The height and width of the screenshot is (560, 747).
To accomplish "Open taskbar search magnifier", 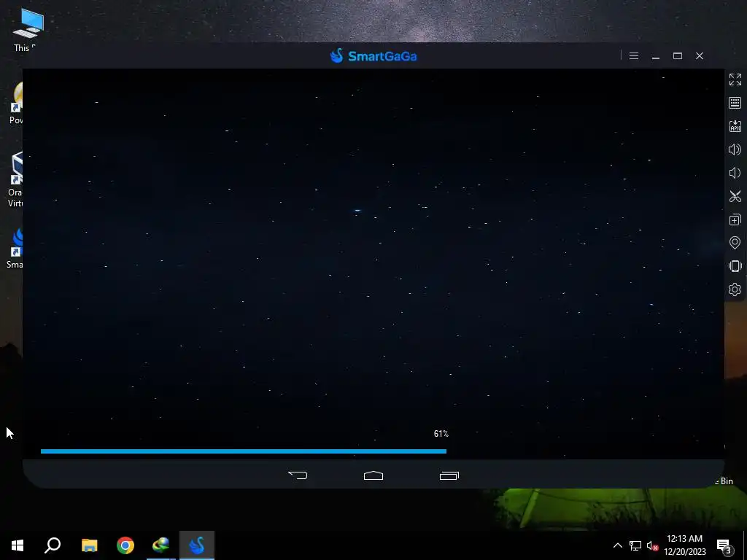I will [53, 545].
